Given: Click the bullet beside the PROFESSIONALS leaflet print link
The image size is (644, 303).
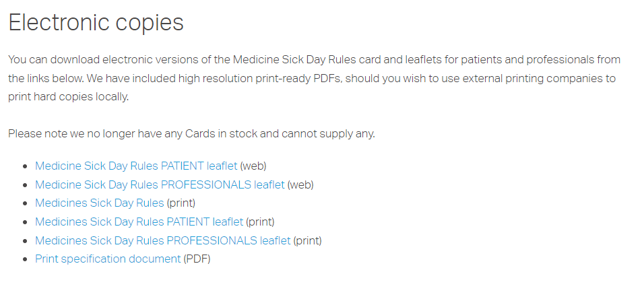Looking at the screenshot, I should [26, 240].
